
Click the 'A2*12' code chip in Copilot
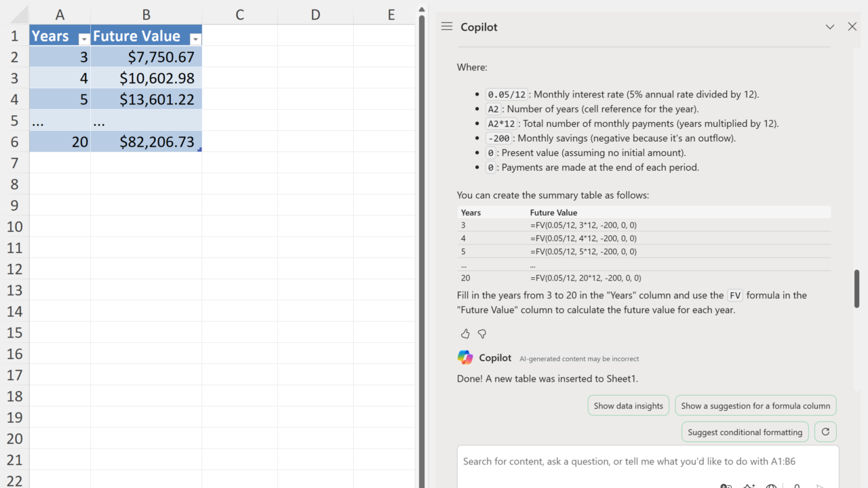coord(502,123)
